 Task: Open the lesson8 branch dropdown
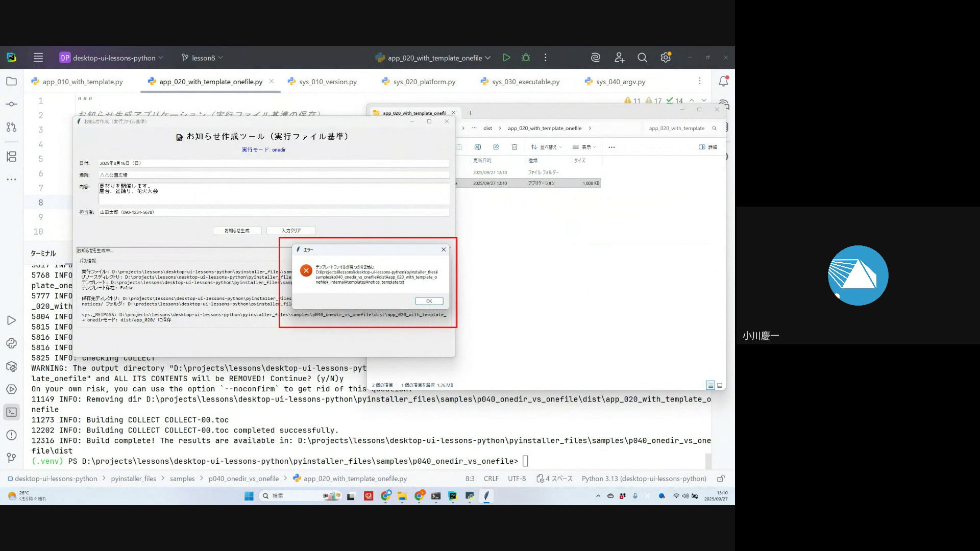203,58
